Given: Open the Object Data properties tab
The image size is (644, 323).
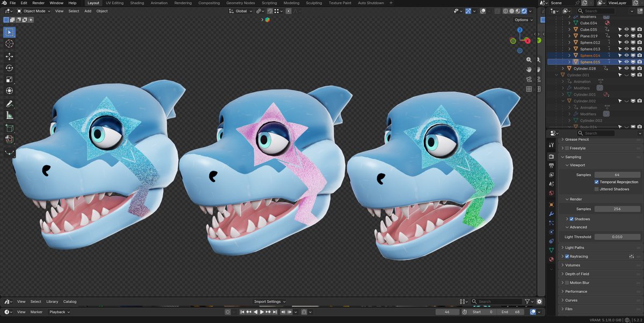Looking at the screenshot, I should coord(551,250).
